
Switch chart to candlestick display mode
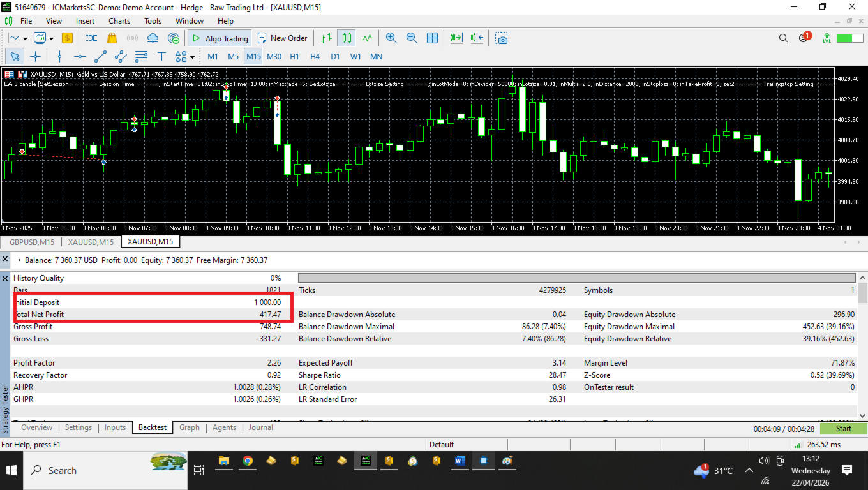click(347, 38)
